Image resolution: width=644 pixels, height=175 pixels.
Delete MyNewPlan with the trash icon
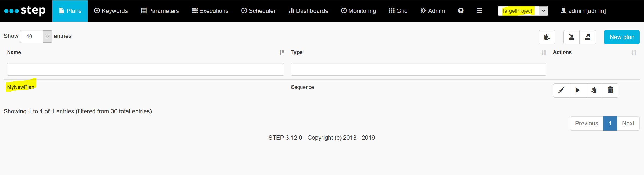(610, 90)
